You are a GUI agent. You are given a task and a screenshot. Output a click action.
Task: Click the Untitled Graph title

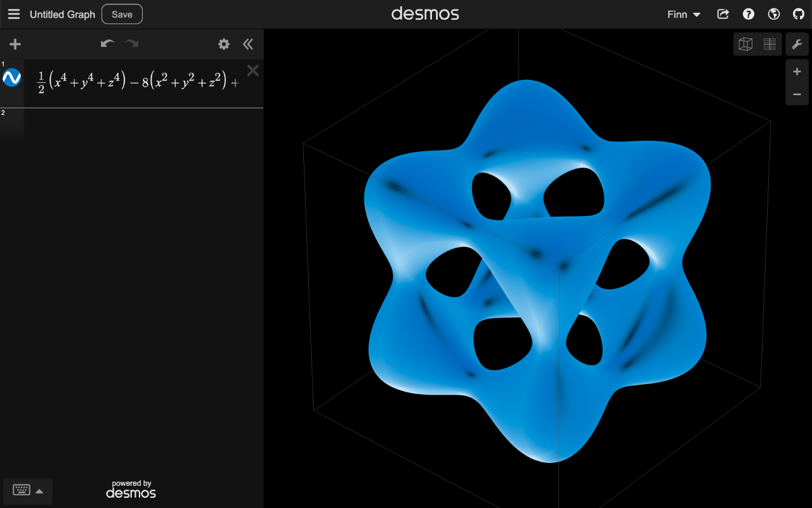62,14
